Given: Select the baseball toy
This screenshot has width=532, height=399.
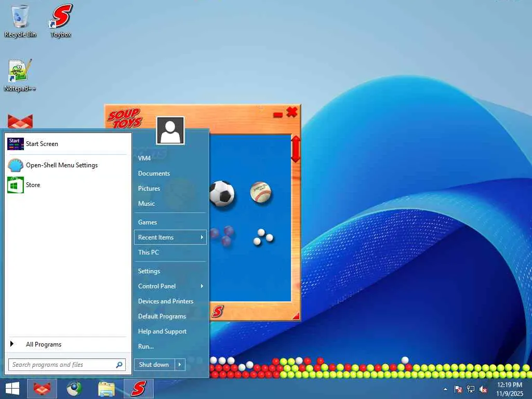Looking at the screenshot, I should tap(261, 192).
